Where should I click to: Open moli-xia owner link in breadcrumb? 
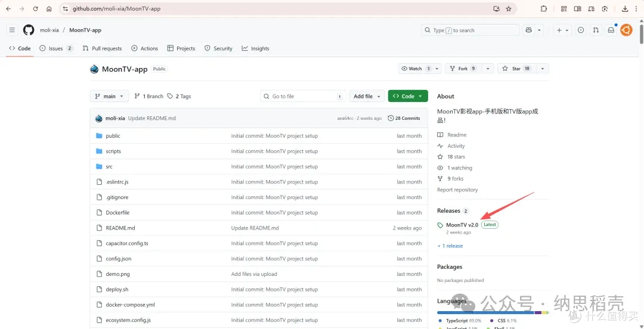coord(49,30)
